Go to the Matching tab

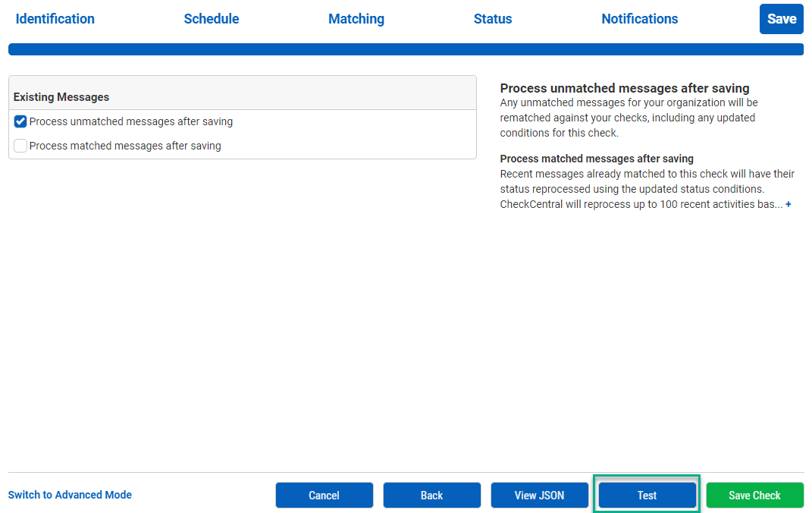pyautogui.click(x=356, y=18)
